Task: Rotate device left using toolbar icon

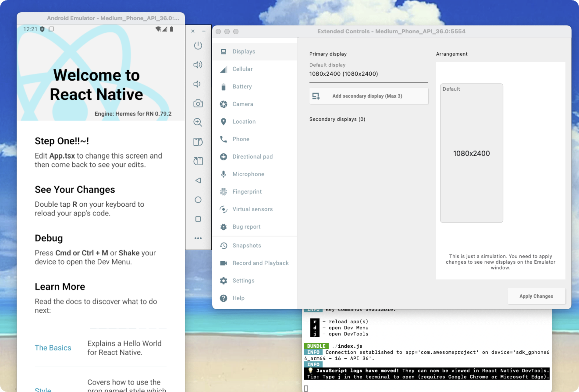Action: [x=198, y=142]
